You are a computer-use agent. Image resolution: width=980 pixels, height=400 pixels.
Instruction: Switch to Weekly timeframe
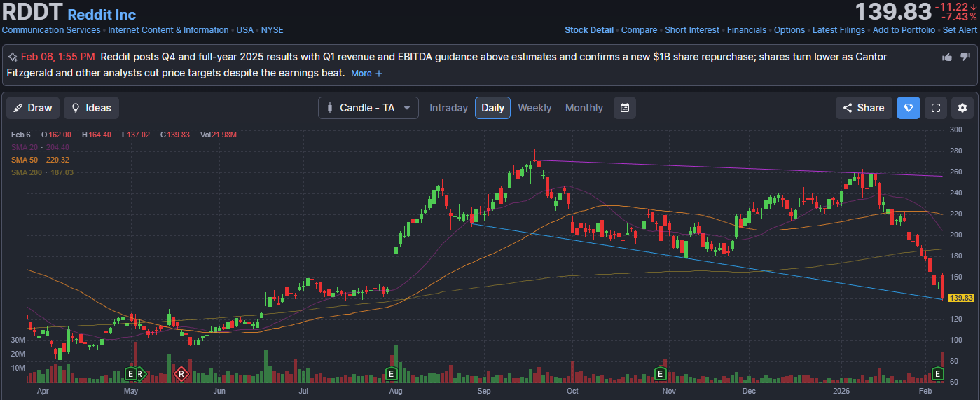click(534, 108)
